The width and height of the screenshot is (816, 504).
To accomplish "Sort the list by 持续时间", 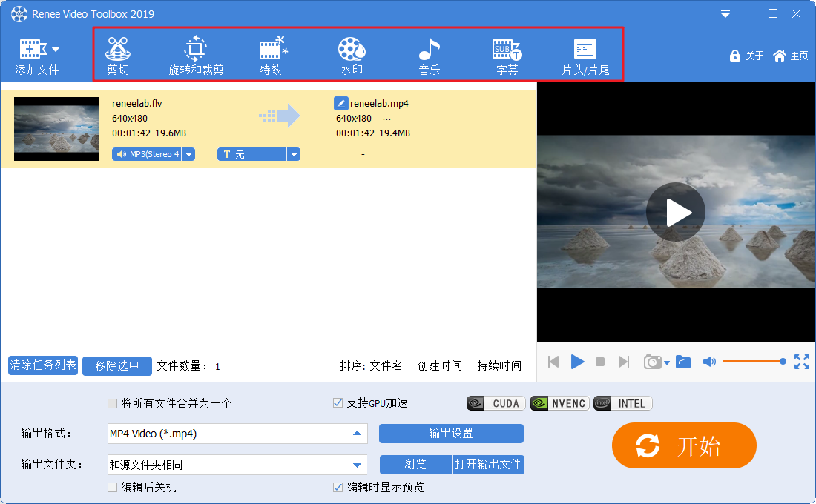I will click(499, 365).
